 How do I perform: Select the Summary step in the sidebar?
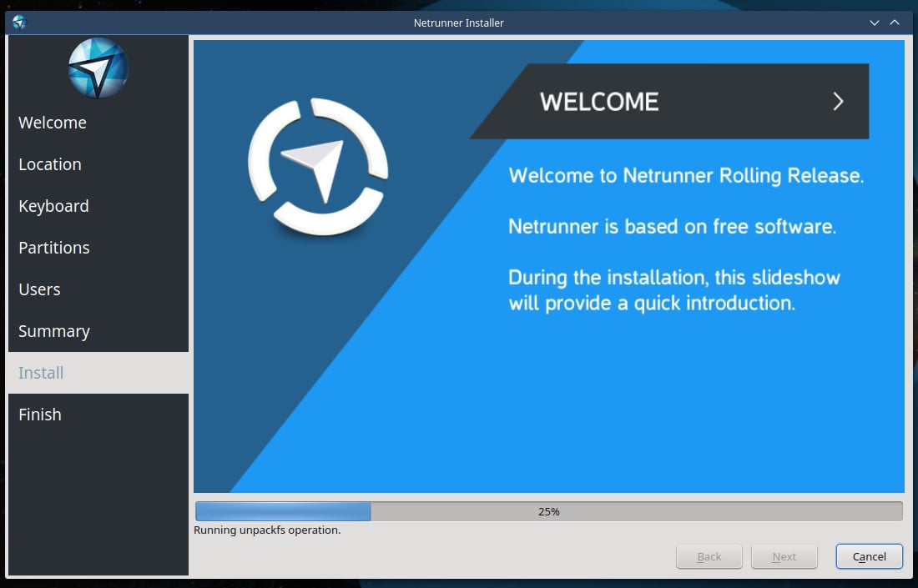[x=53, y=331]
